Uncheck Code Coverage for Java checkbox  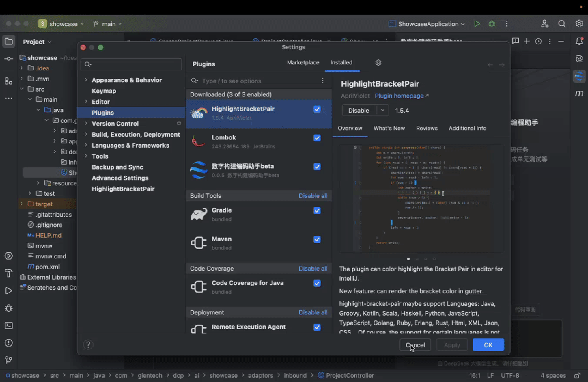pos(317,283)
